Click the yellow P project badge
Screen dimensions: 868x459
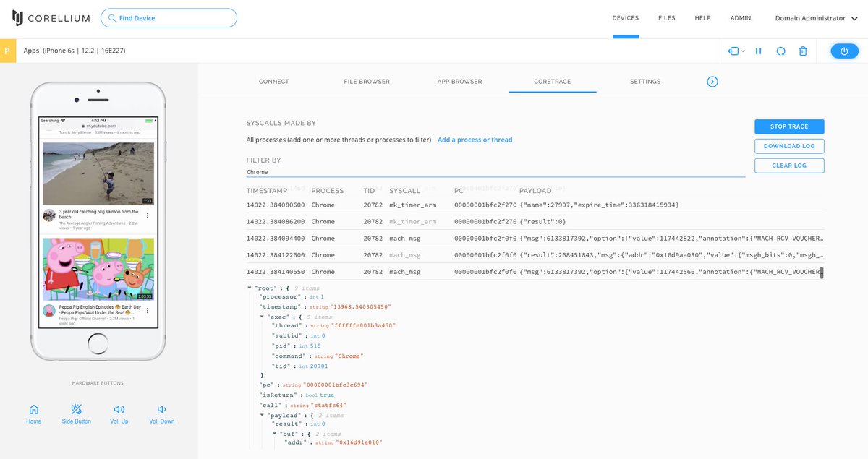(x=7, y=51)
